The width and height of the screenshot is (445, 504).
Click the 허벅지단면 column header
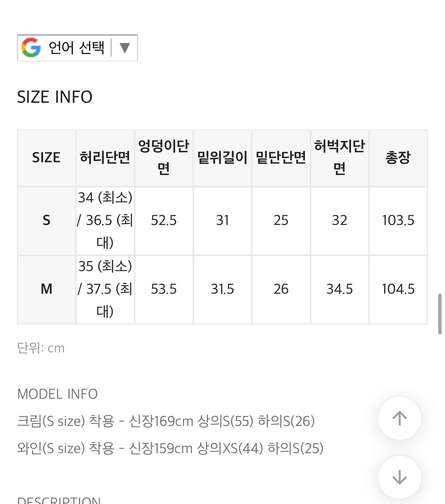339,158
